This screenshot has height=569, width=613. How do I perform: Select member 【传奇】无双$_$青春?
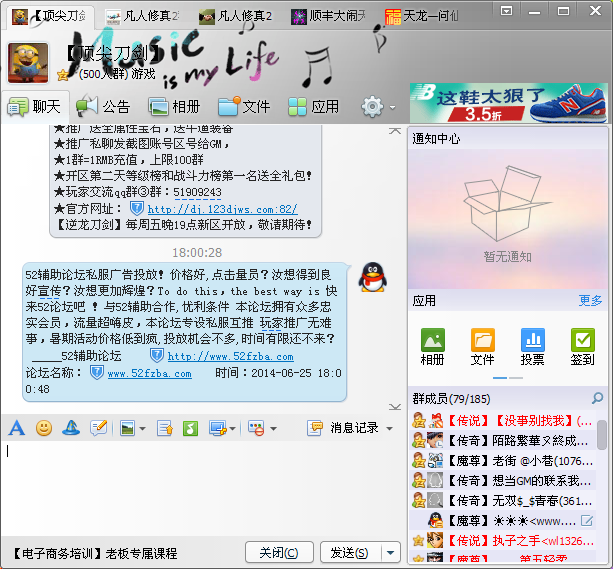pyautogui.click(x=502, y=501)
